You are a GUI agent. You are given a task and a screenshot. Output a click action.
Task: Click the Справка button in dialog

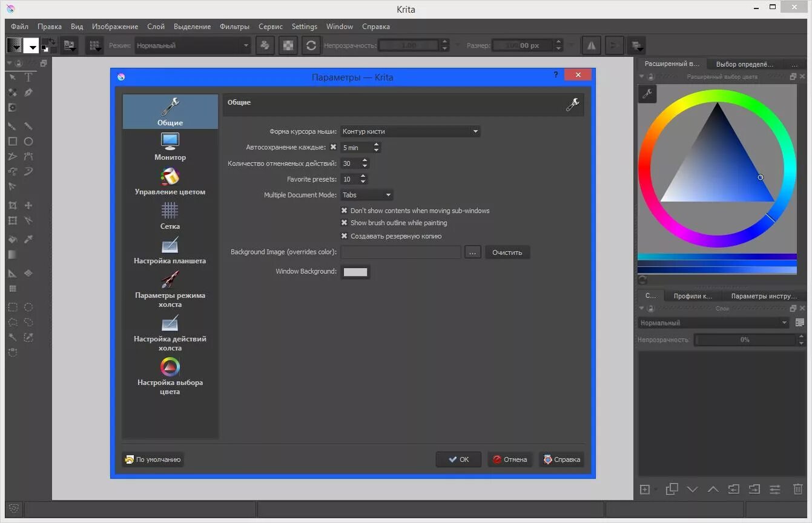coord(561,459)
